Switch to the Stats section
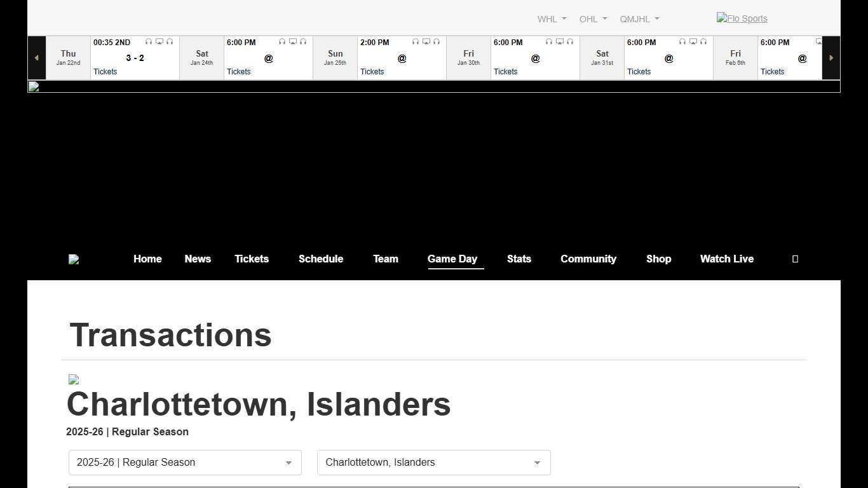 (519, 259)
